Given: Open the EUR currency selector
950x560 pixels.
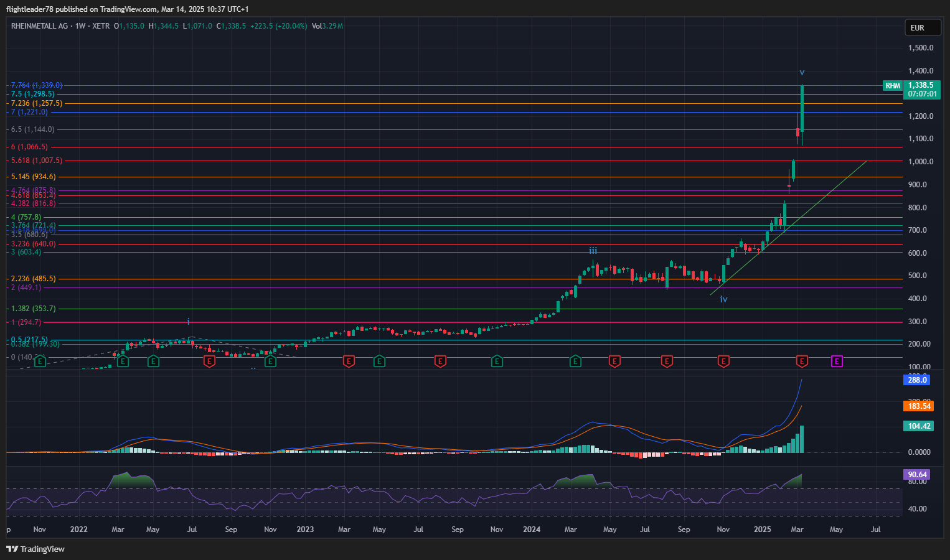Looking at the screenshot, I should pos(923,27).
